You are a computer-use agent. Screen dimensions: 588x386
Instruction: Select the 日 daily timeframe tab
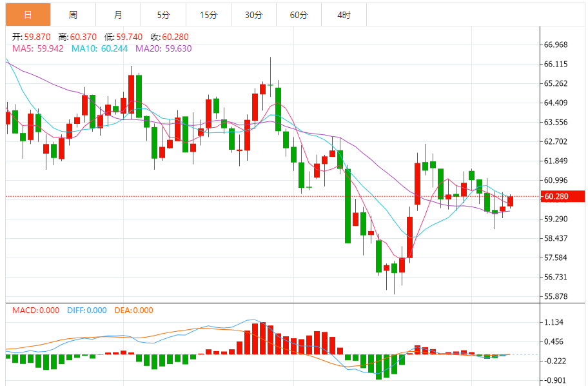(28, 15)
